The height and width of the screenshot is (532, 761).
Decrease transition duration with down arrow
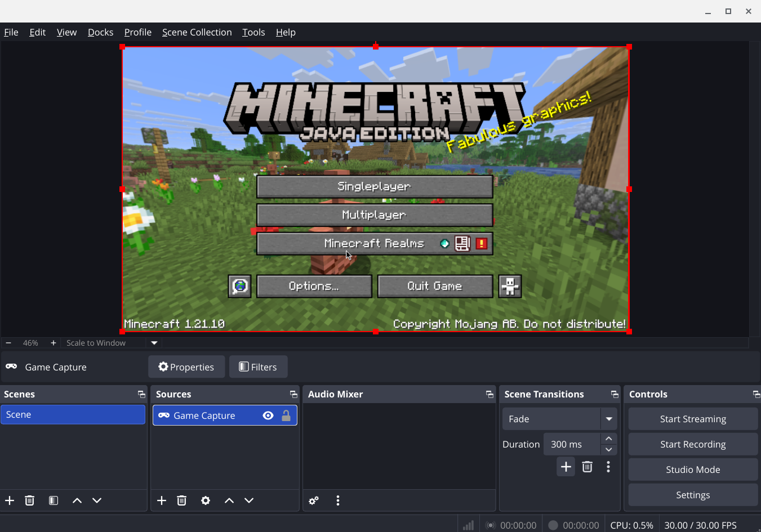609,450
